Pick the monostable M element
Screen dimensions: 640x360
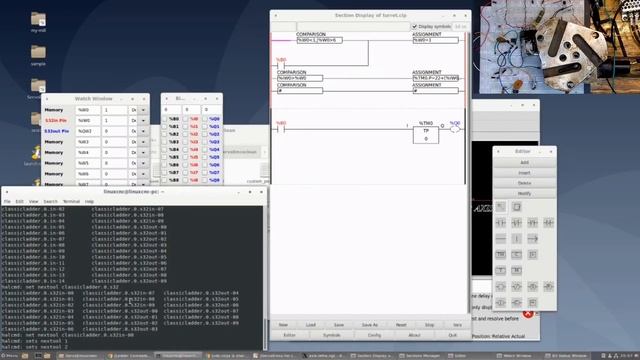(x=516, y=270)
